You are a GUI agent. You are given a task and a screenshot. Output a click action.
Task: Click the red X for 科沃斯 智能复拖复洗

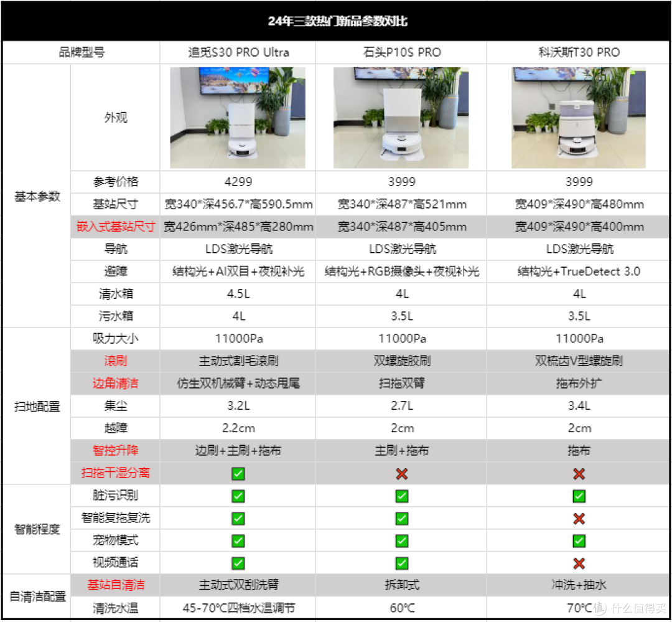pyautogui.click(x=579, y=518)
